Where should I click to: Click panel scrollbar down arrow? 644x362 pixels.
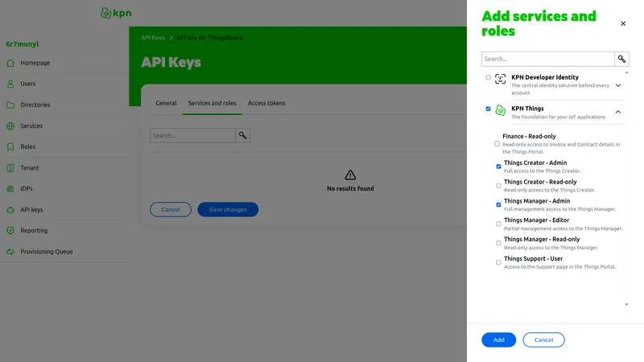626,305
